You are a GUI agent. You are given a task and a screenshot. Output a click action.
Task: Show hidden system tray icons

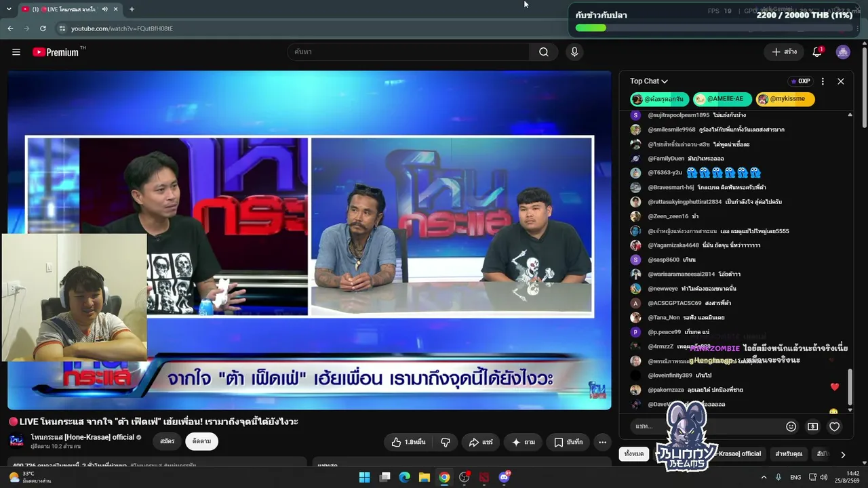[x=764, y=477]
